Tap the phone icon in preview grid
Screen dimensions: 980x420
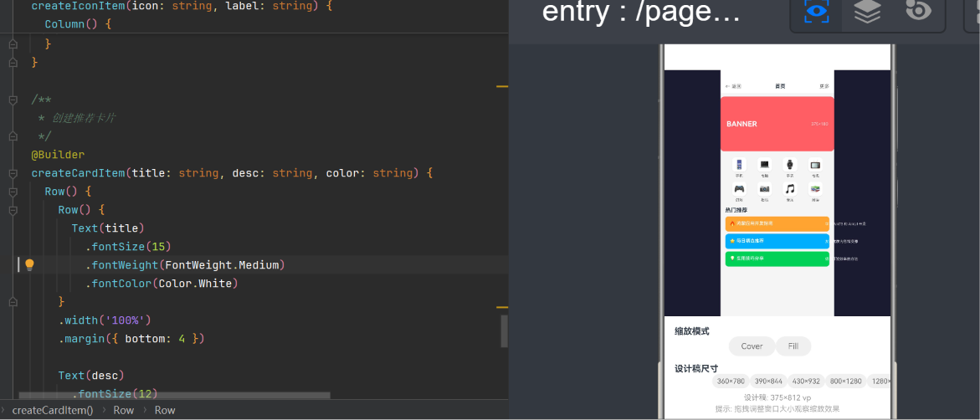coord(739,165)
